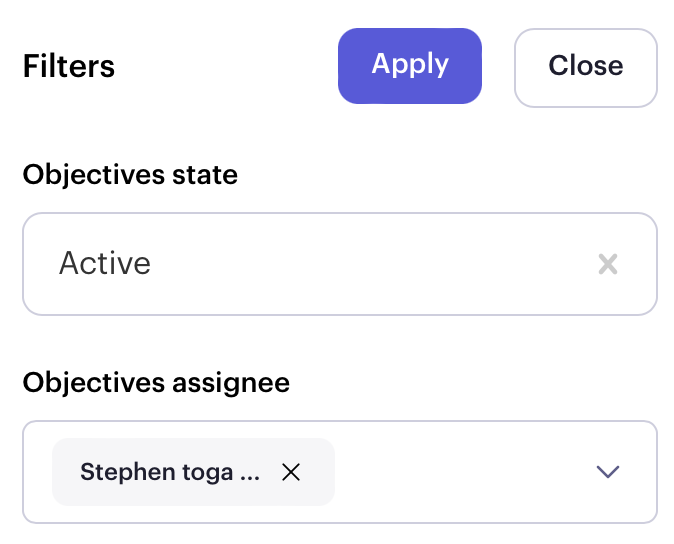The image size is (674, 544).
Task: Click the Apply filters button
Action: [x=410, y=66]
